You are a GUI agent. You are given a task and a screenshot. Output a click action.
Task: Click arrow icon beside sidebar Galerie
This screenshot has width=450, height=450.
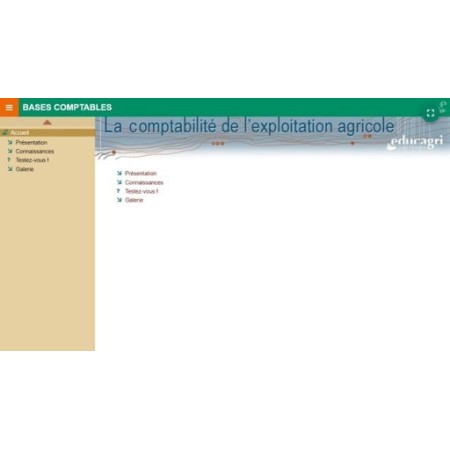pyautogui.click(x=10, y=169)
